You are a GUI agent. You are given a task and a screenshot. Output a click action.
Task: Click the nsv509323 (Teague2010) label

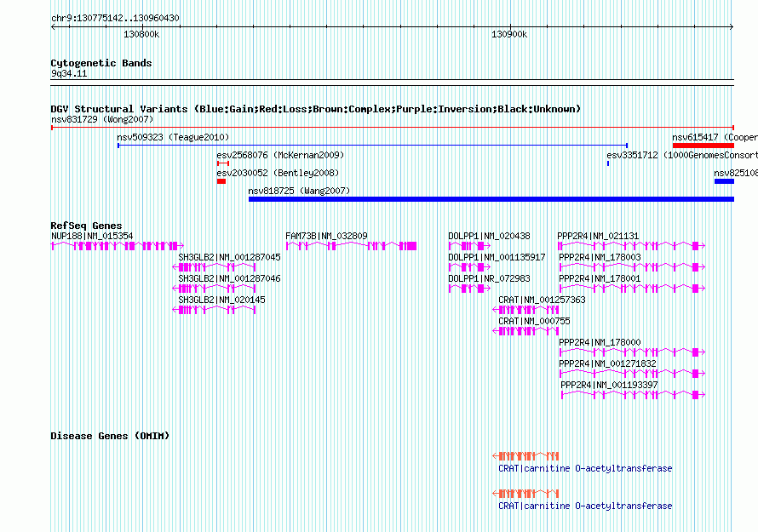[x=173, y=137]
